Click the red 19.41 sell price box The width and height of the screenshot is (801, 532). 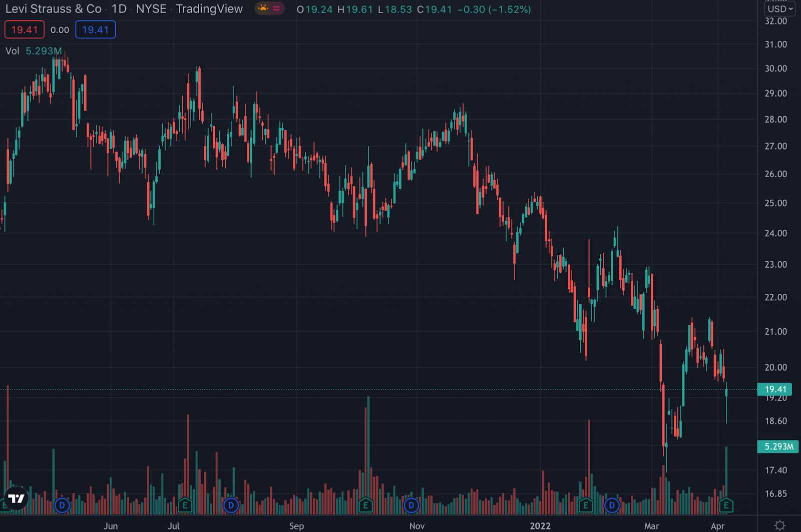coord(25,30)
